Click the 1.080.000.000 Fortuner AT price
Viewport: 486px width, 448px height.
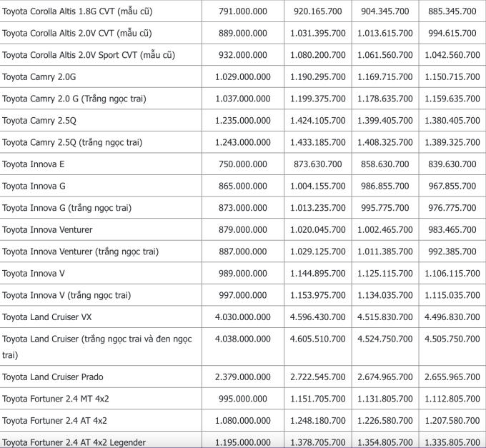tap(242, 420)
